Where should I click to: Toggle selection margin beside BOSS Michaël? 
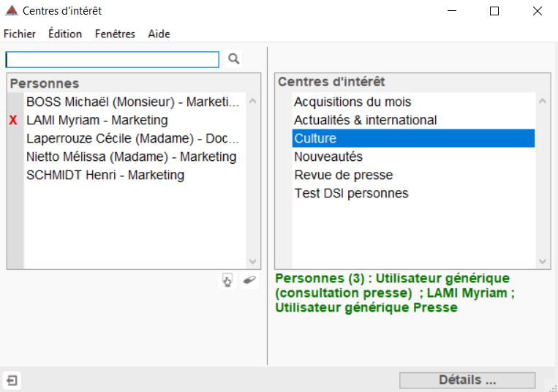pos(15,102)
